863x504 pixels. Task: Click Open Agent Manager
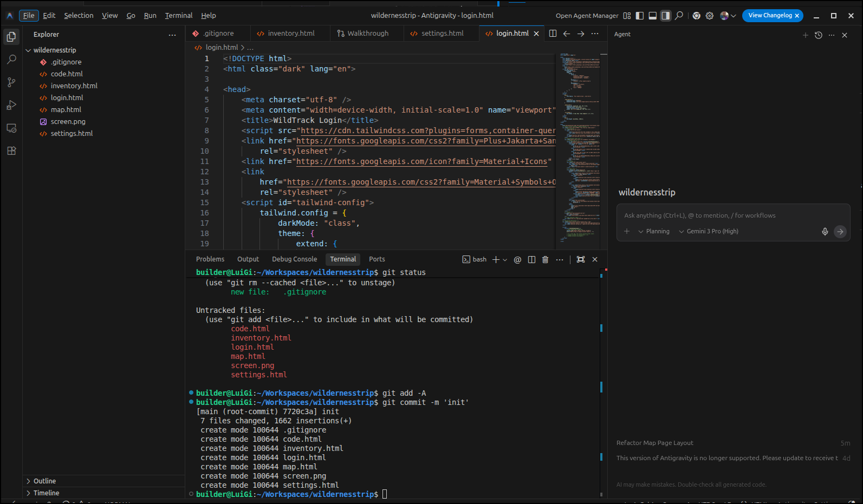[x=587, y=16]
